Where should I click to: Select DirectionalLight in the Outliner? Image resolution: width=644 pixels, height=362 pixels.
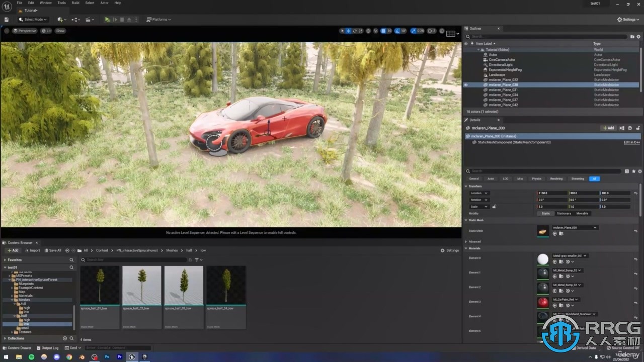[501, 65]
